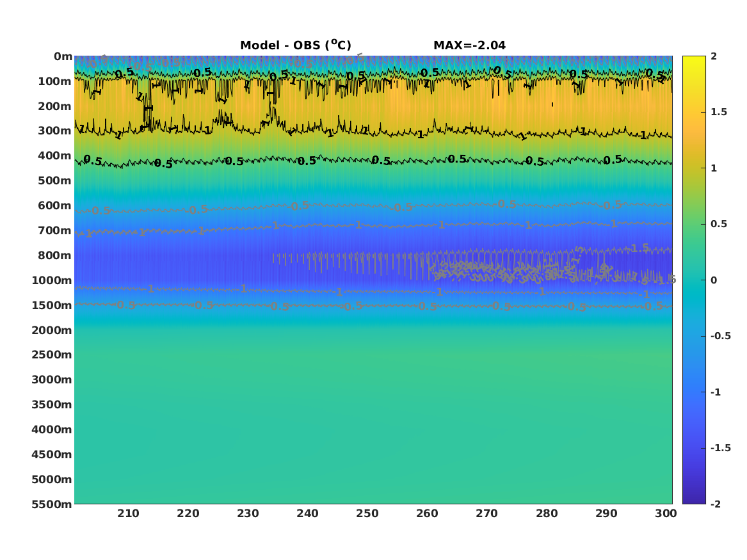Click the x-axis tick label '280'
Image resolution: width=747 pixels, height=560 pixels.
[547, 513]
